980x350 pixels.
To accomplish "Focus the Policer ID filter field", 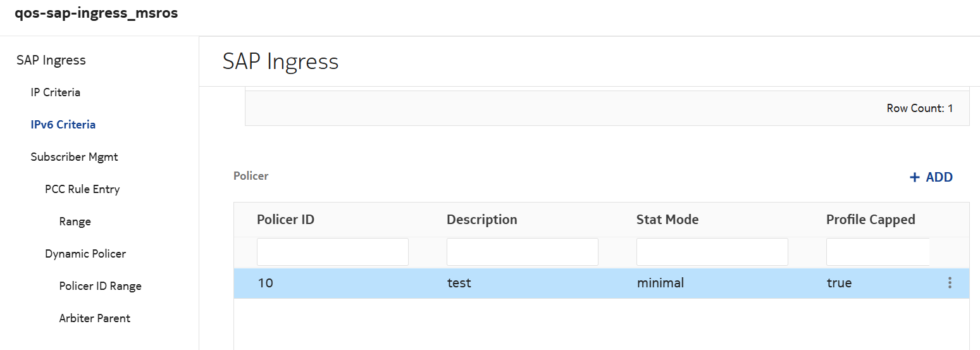I will point(332,252).
